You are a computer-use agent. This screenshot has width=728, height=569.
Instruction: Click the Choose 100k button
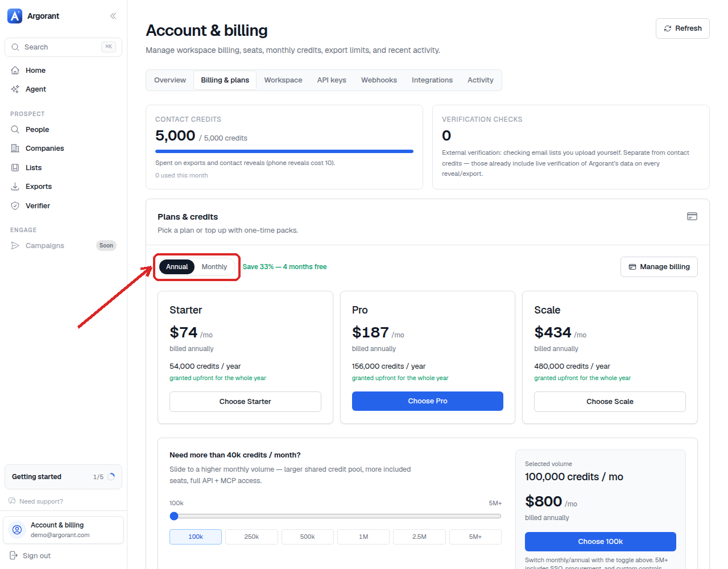tap(601, 542)
